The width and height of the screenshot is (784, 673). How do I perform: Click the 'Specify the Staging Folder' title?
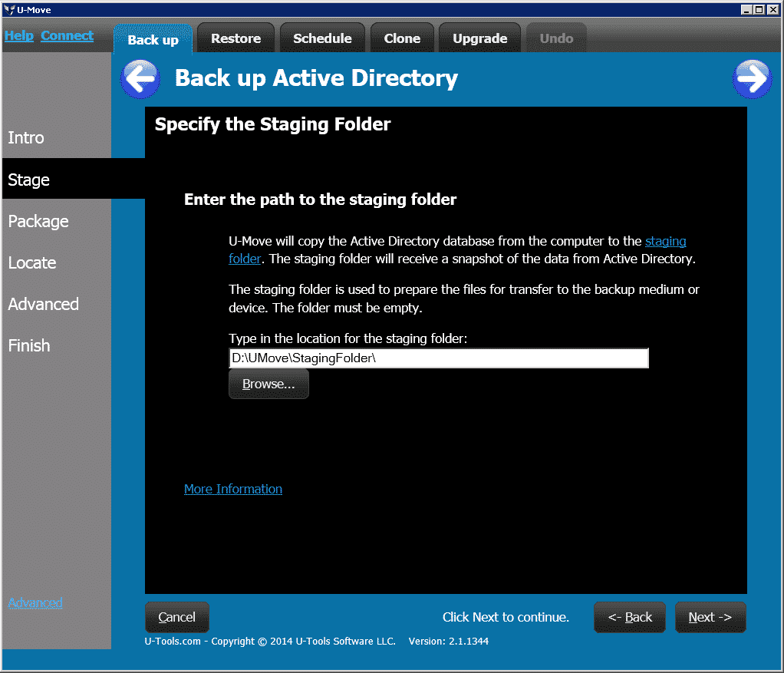point(272,124)
